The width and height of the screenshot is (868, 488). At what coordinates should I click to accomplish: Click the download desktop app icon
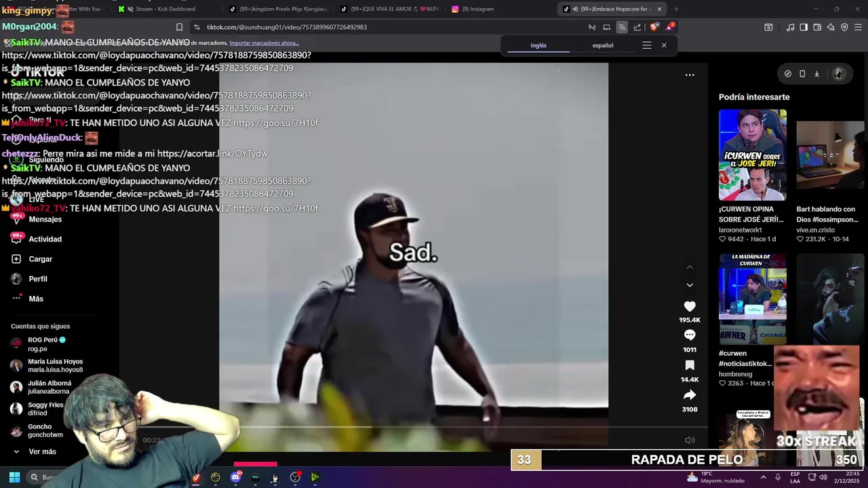[816, 74]
